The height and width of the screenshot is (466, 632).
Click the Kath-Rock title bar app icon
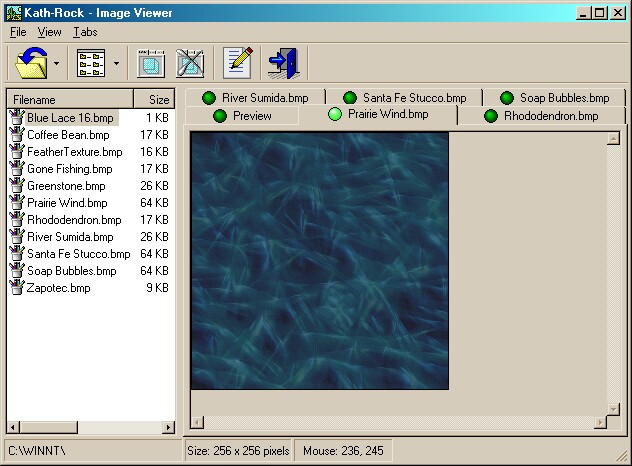(14, 13)
